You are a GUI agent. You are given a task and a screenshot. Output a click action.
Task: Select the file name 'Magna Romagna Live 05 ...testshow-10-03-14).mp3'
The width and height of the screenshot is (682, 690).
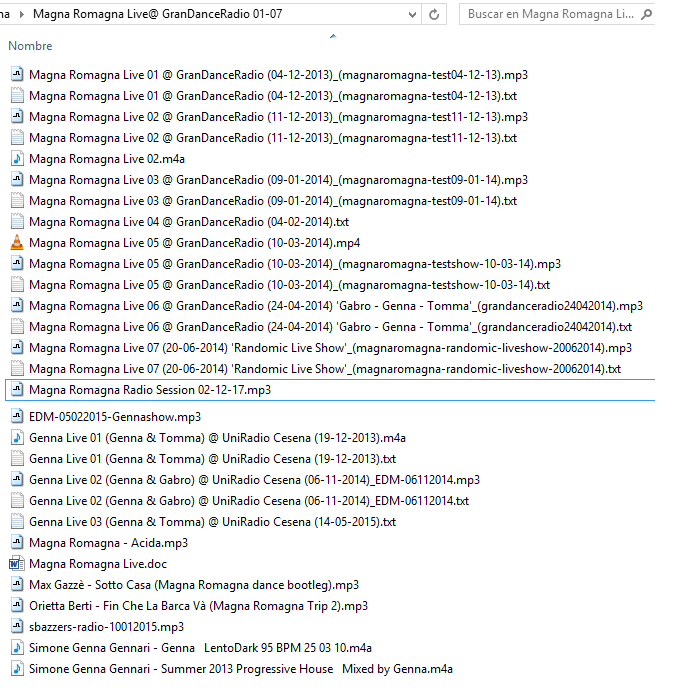click(x=295, y=264)
